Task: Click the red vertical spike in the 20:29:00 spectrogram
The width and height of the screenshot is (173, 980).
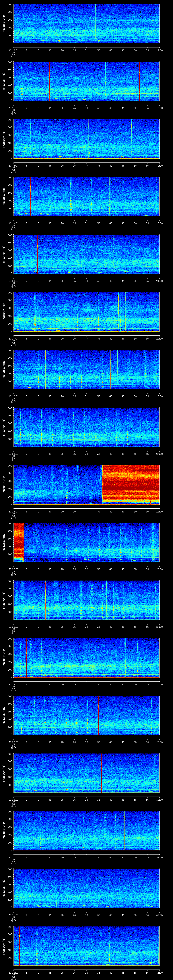Action: 102,773
